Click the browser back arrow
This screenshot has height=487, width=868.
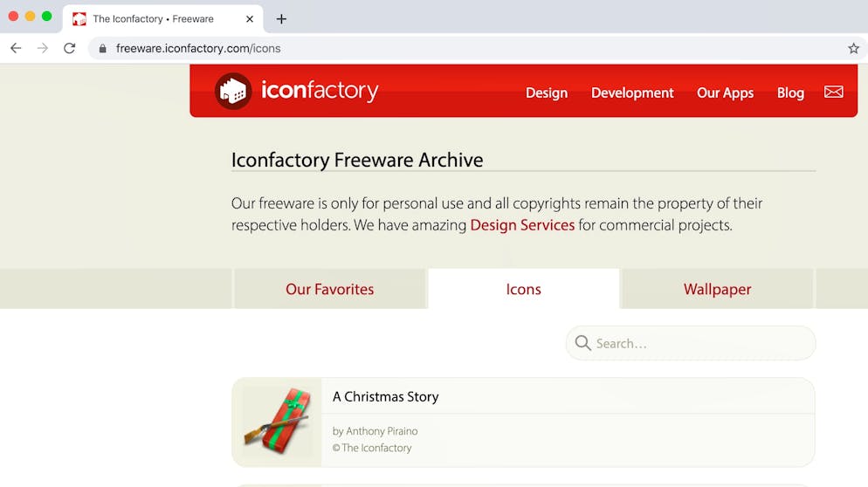click(x=16, y=48)
